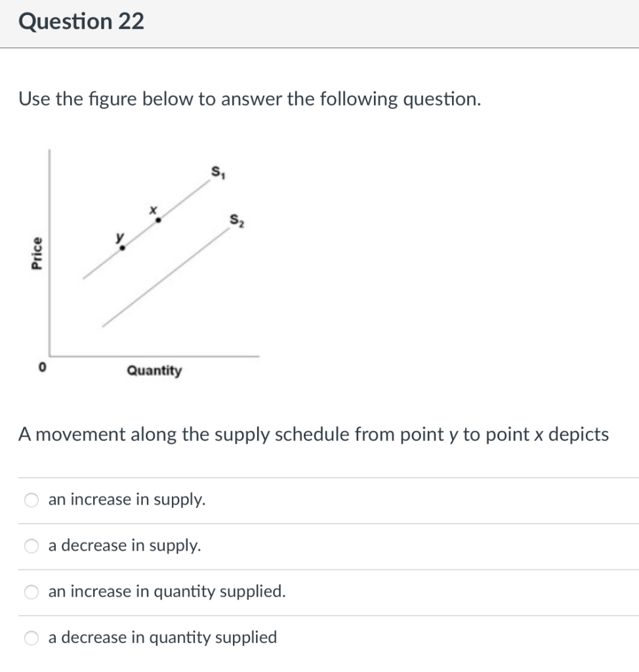
Task: Click the answer text "a decrease in quantity supplied"
Action: click(x=162, y=637)
